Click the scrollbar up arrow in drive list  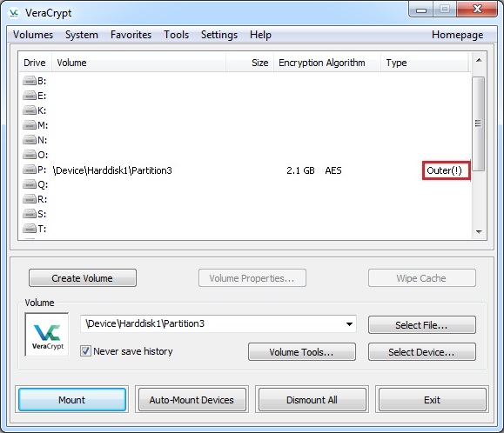pos(479,60)
